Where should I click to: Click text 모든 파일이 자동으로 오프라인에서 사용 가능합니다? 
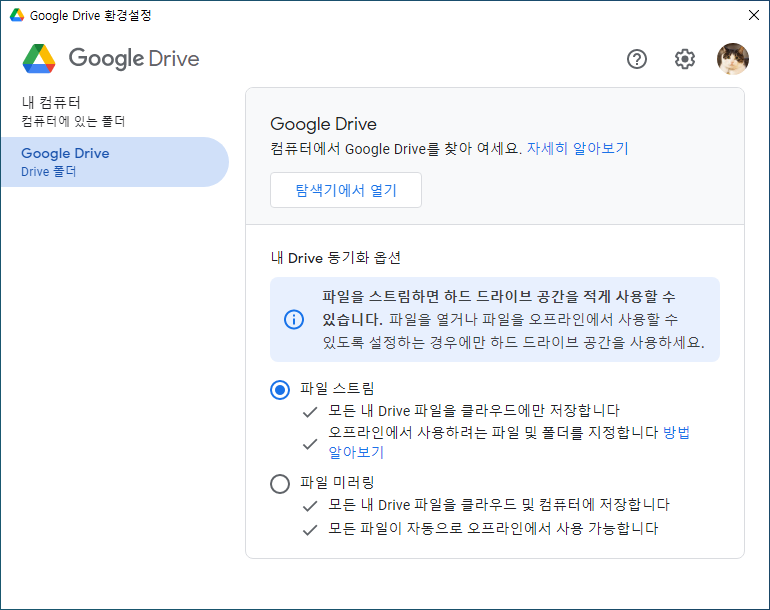coord(493,528)
